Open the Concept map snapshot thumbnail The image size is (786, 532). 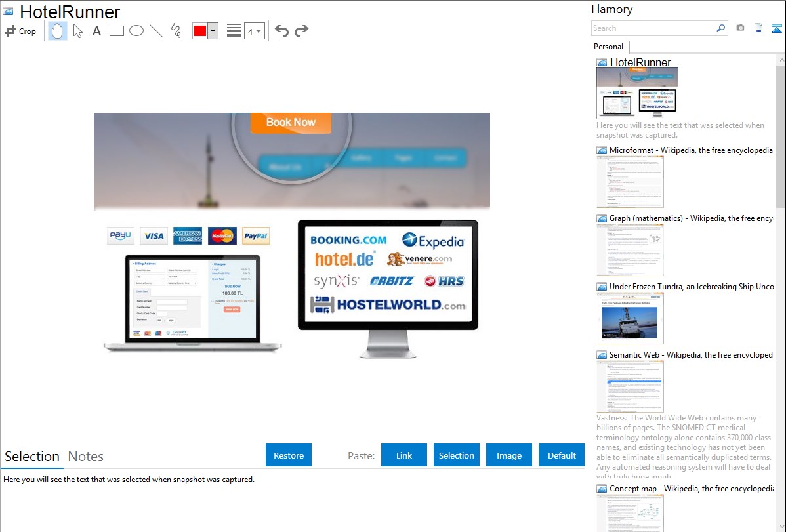click(630, 513)
